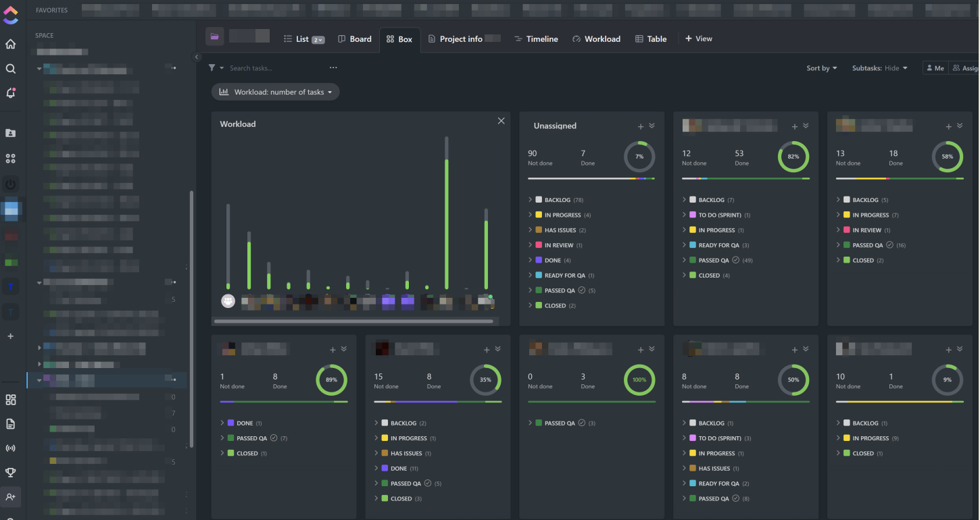The width and height of the screenshot is (980, 520).
Task: Switch to the Board view tab
Action: [355, 39]
